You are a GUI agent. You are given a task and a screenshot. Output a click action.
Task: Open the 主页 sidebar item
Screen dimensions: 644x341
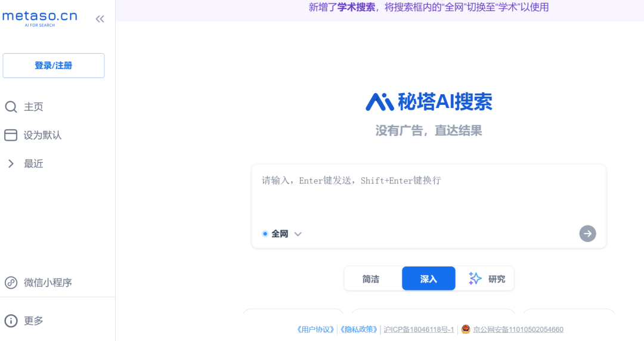click(33, 107)
